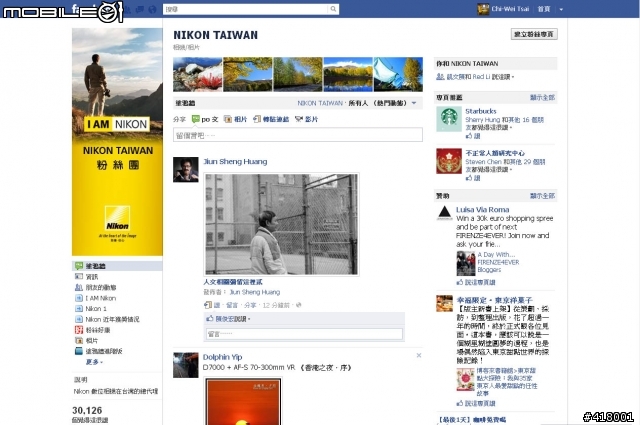
Task: Open 不正常人類研究中心 page link
Action: (x=495, y=153)
